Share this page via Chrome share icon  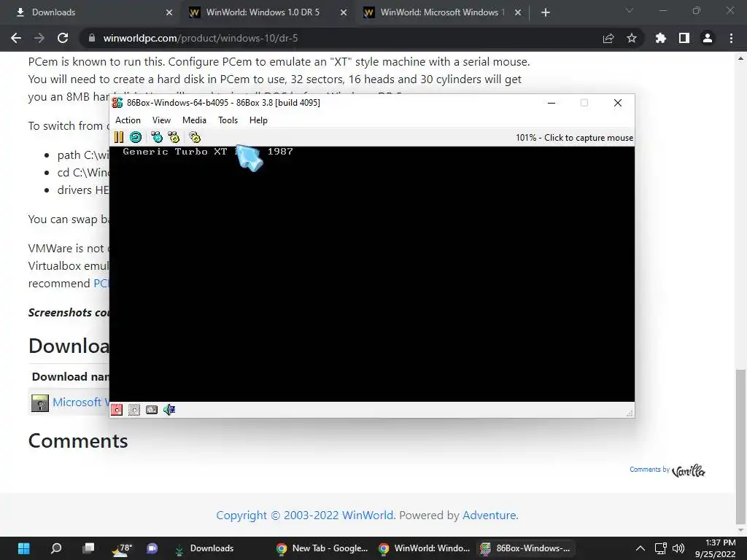pyautogui.click(x=608, y=38)
